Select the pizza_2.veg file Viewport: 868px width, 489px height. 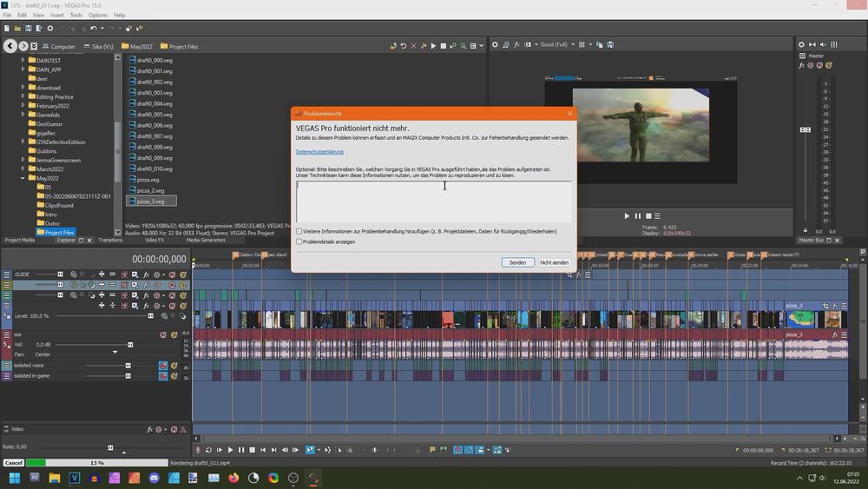(x=147, y=190)
